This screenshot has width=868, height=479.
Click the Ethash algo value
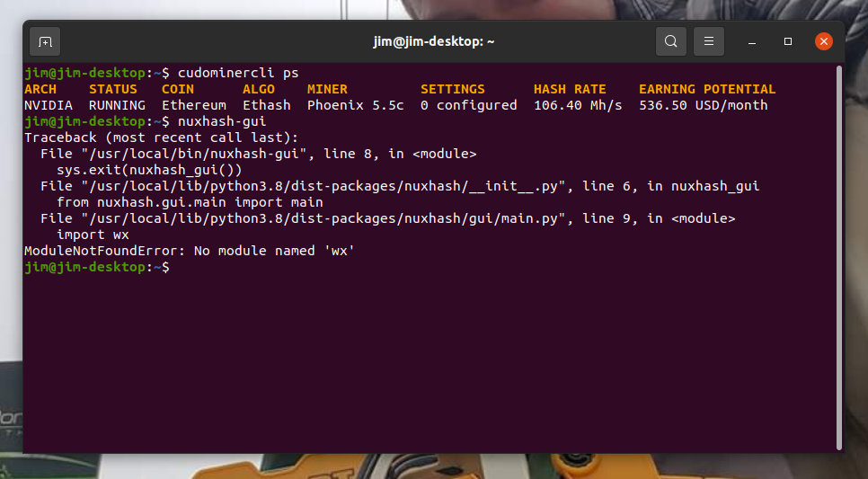point(267,105)
